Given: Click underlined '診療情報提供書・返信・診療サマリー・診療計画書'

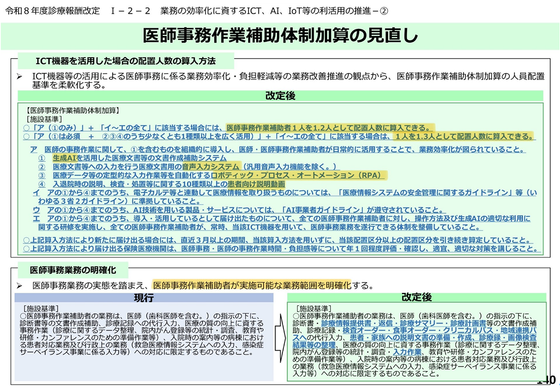Looking at the screenshot, I should tap(403, 323).
